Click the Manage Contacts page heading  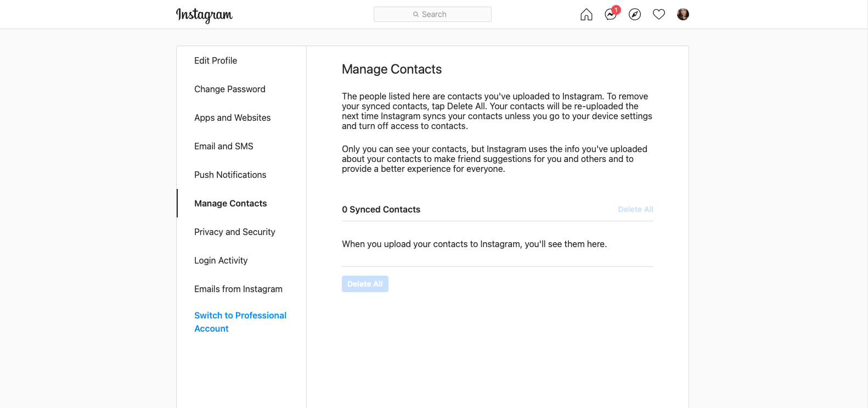pos(392,69)
